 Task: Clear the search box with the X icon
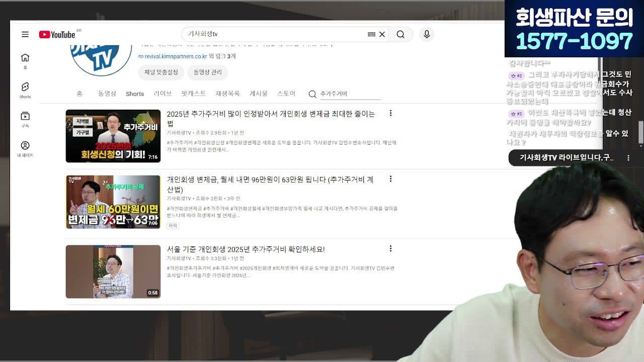click(x=382, y=34)
